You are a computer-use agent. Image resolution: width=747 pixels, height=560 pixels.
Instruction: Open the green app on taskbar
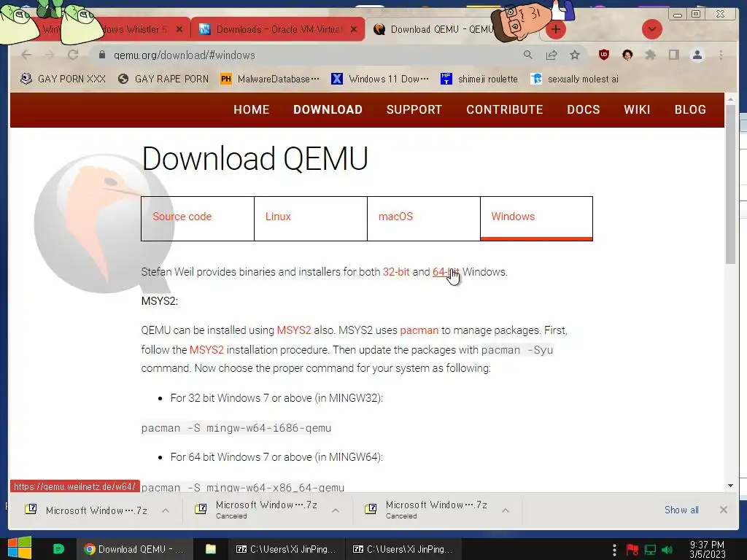tap(58, 549)
